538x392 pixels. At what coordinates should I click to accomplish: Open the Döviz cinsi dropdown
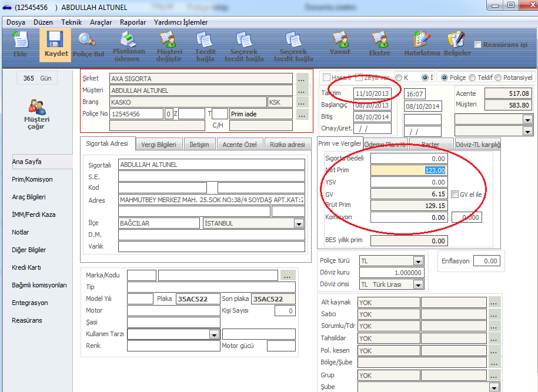pyautogui.click(x=418, y=284)
